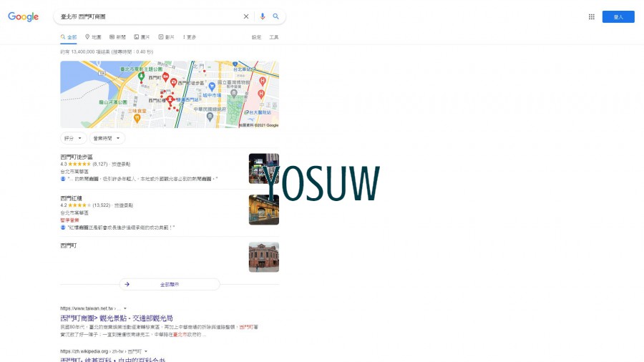644x362 pixels.
Task: Click the Google logo
Action: pyautogui.click(x=24, y=17)
